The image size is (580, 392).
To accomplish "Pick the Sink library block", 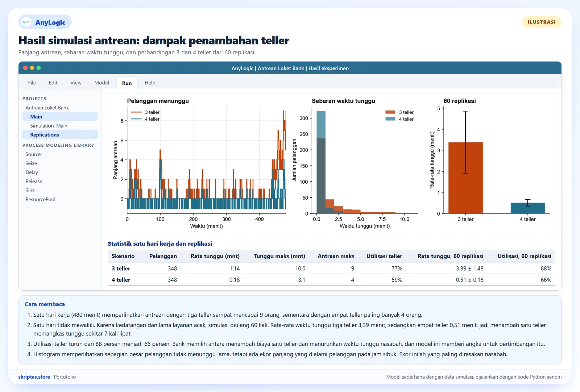I will (x=30, y=190).
